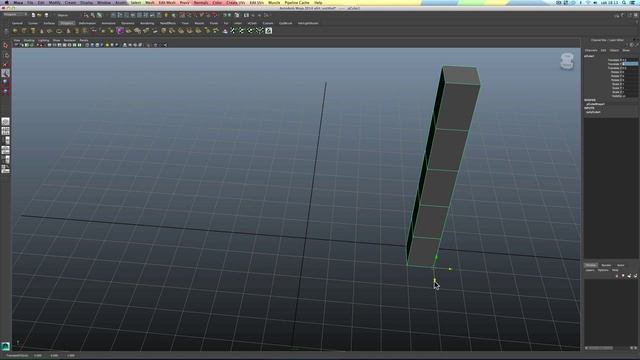
Task: Select the polygon sphere shelf icon
Action: 15,31
